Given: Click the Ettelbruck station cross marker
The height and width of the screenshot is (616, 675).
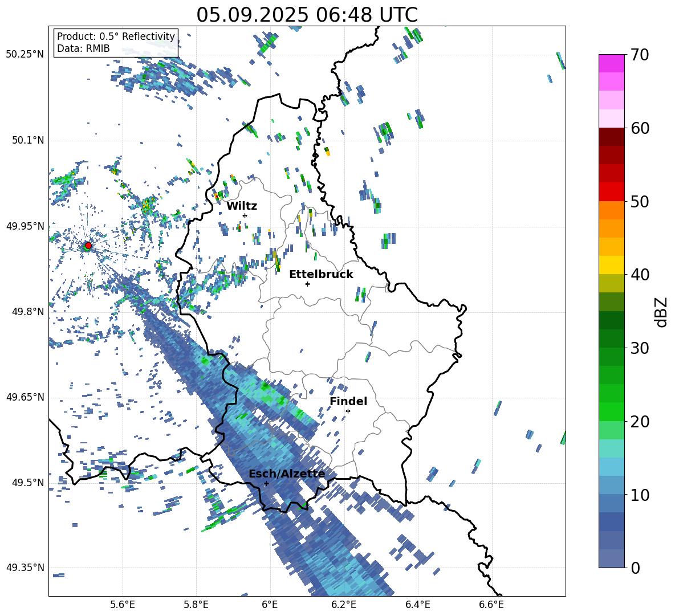Looking at the screenshot, I should pos(307,284).
